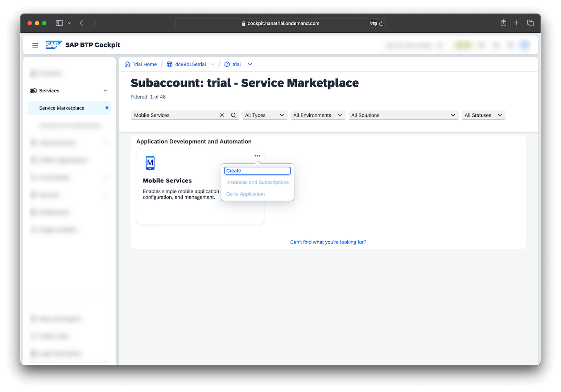Expand the chevron next to trial breadcrumb
Viewport: 561px width, 392px height.
(x=249, y=64)
